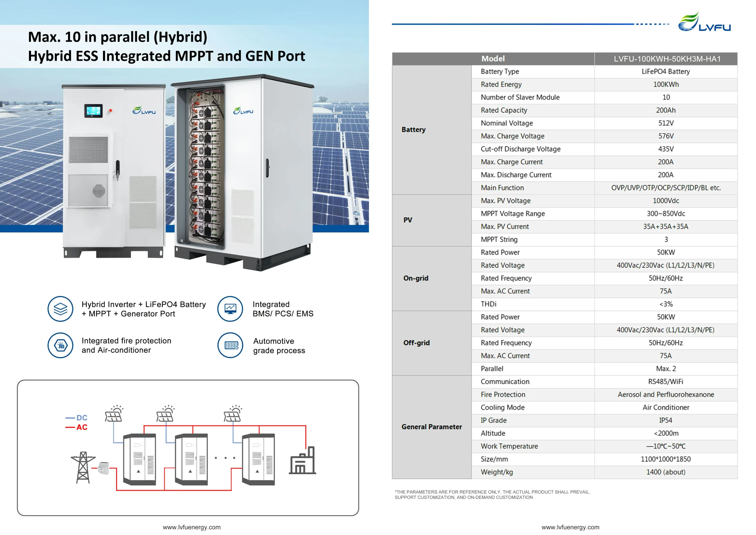The image size is (756, 535).
Task: Click the rightmost solar panel sun icon
Action: click(x=233, y=413)
